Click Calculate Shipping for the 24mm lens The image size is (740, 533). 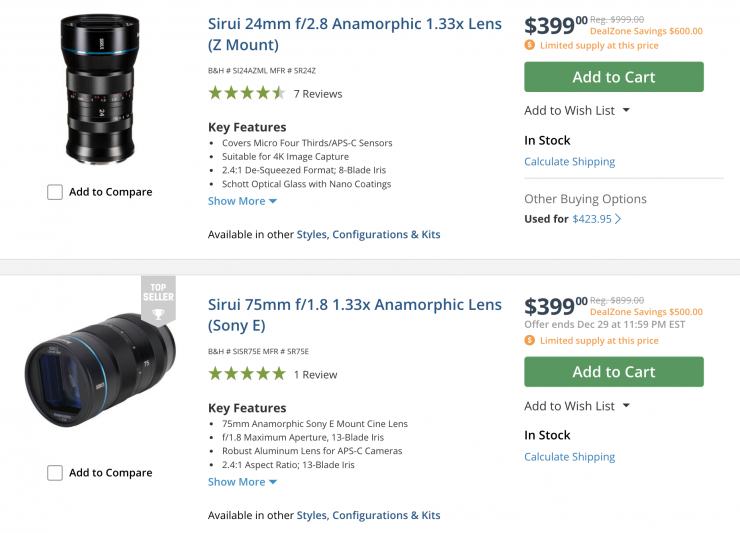click(x=569, y=162)
